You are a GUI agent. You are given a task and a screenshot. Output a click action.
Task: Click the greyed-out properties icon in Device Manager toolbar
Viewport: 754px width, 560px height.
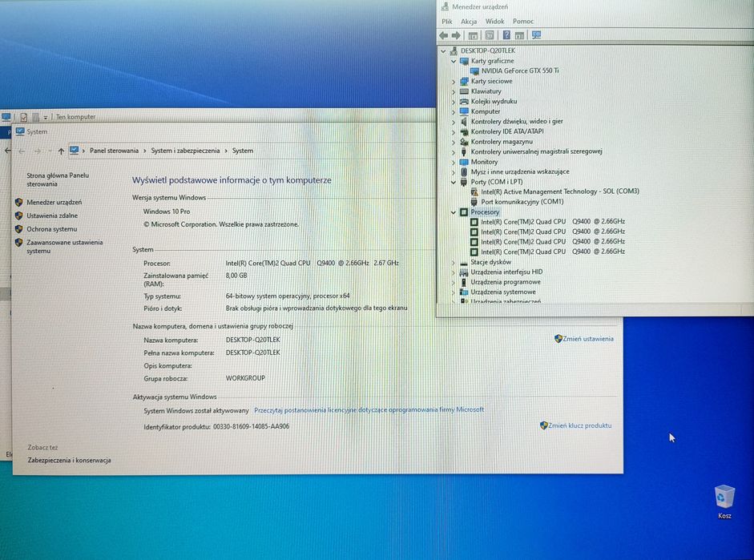click(x=490, y=35)
